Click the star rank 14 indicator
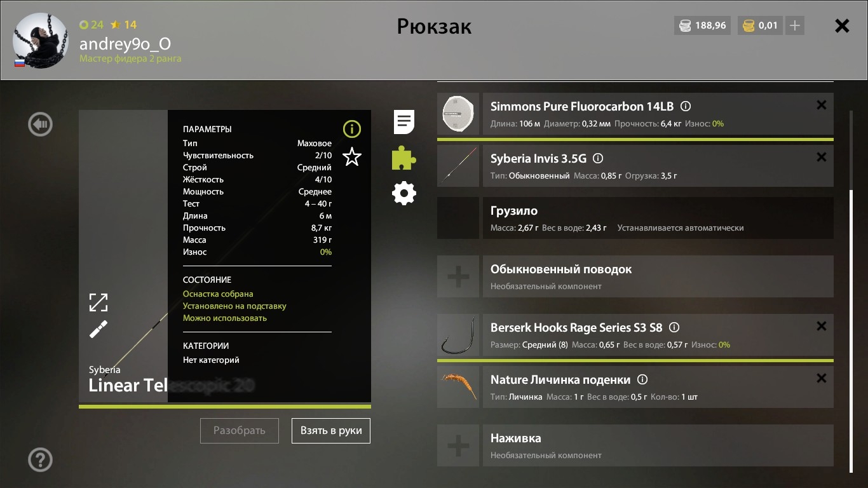 point(123,25)
